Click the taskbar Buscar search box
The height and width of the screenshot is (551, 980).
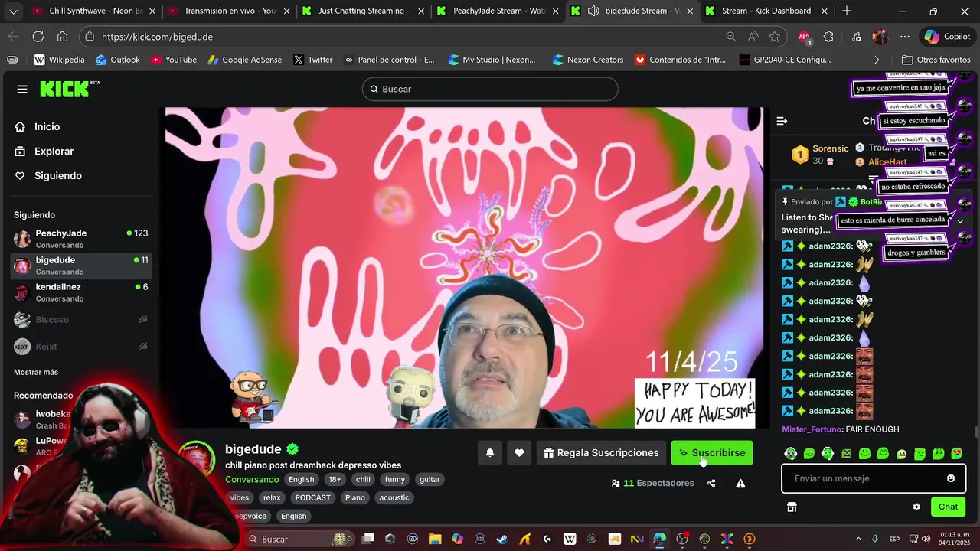(x=300, y=540)
